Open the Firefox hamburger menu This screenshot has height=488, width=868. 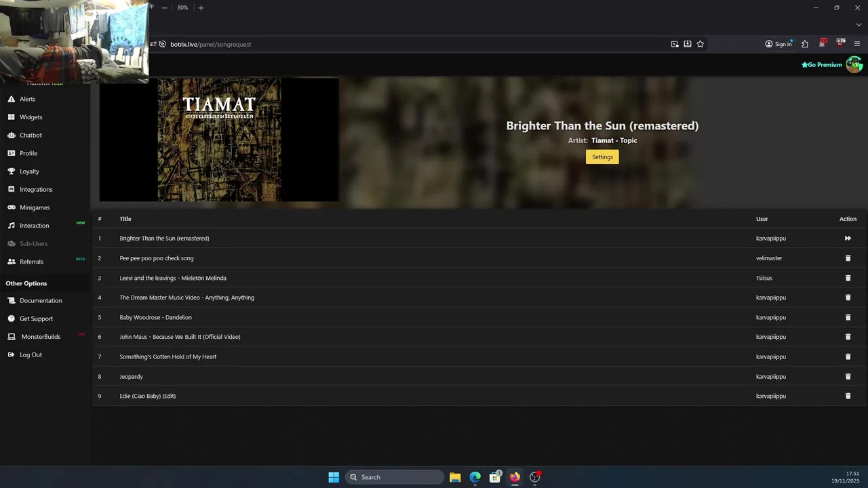[x=857, y=44]
